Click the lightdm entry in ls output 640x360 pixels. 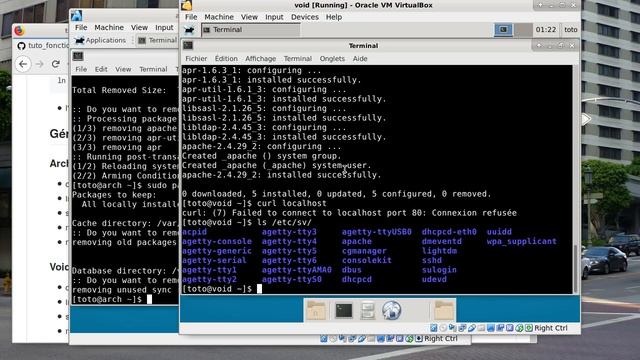(439, 251)
